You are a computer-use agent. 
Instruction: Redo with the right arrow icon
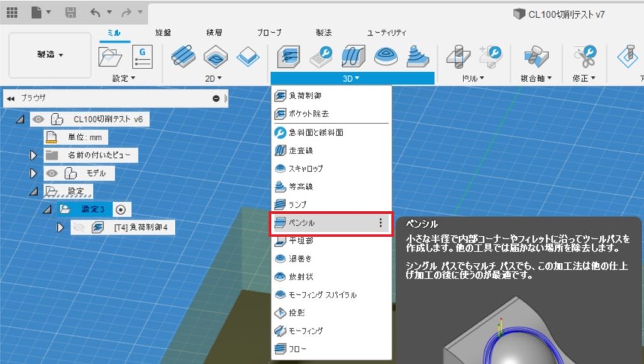pos(126,13)
